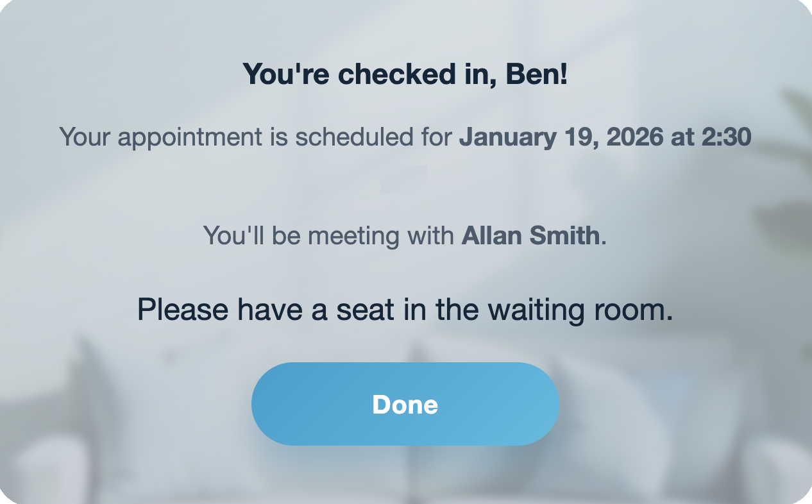
Task: Click the time 2:30 in the appointment text
Action: (x=730, y=137)
